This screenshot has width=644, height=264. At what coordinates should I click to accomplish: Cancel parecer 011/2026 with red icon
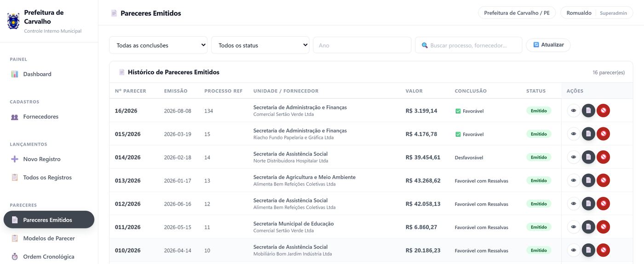[x=603, y=227]
